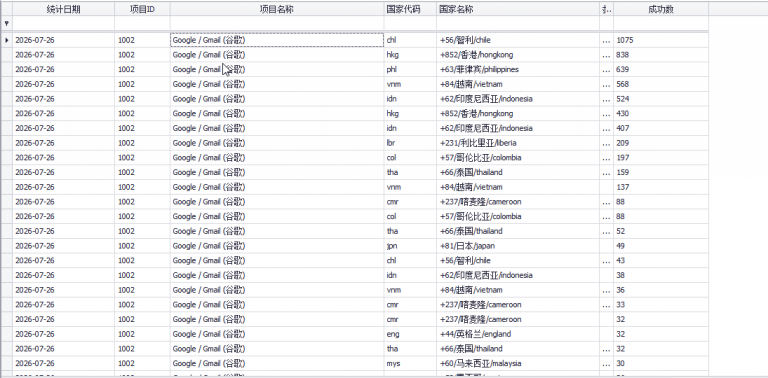The height and width of the screenshot is (378, 768).
Task: Sort by the 成功数 column header
Action: point(661,9)
